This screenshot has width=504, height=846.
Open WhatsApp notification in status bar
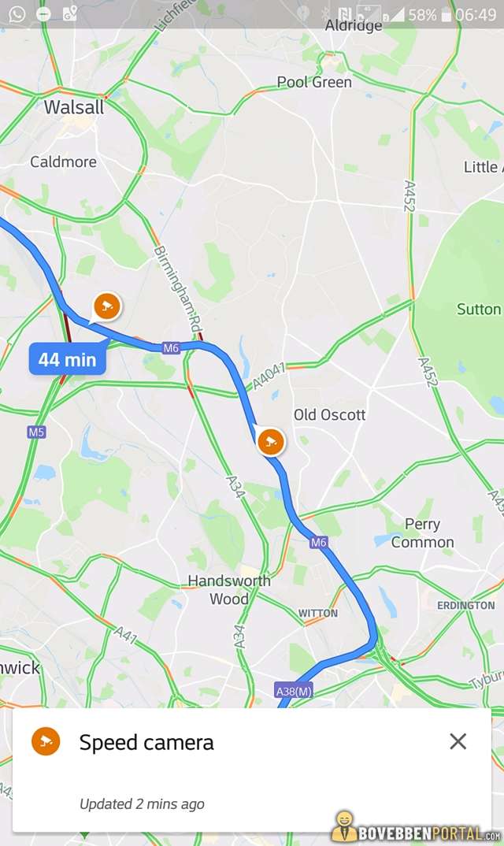(17, 13)
